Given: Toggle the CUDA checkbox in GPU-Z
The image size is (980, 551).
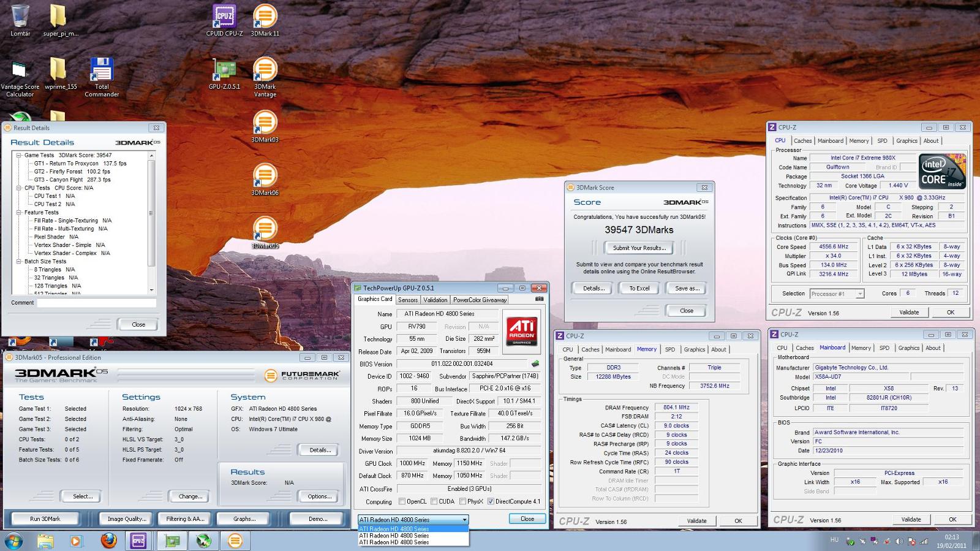Looking at the screenshot, I should point(434,501).
